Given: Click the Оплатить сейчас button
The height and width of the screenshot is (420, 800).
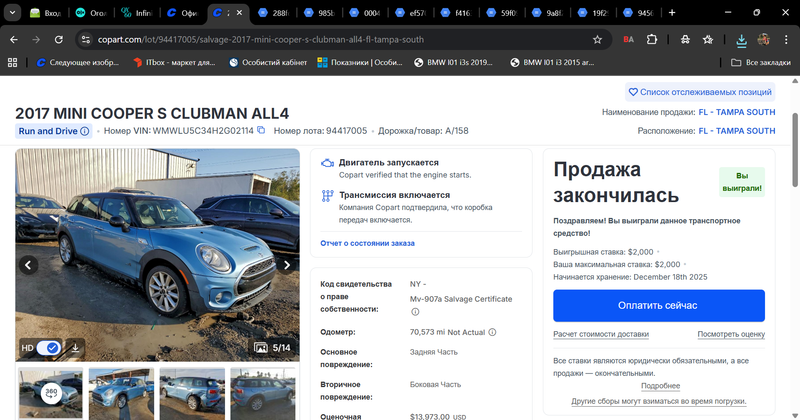Looking at the screenshot, I should pos(659,306).
